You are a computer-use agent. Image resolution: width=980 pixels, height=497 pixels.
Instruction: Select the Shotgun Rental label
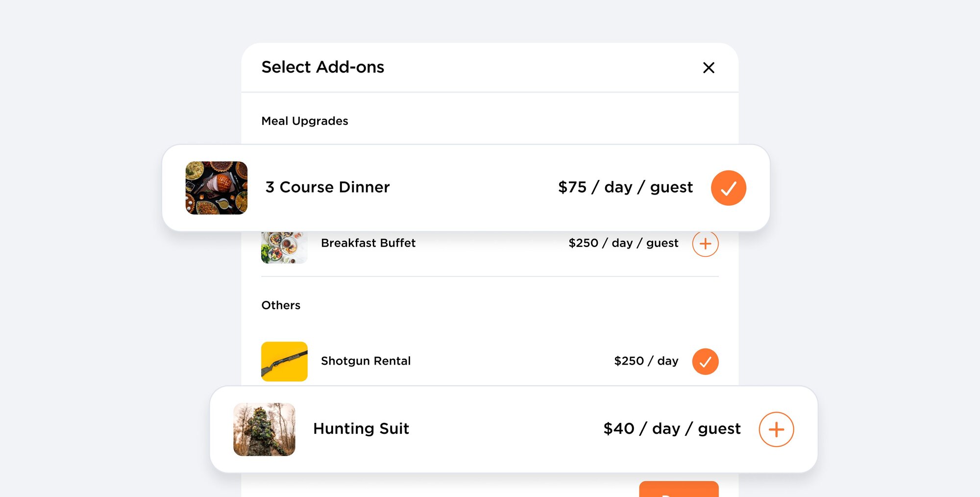point(366,361)
